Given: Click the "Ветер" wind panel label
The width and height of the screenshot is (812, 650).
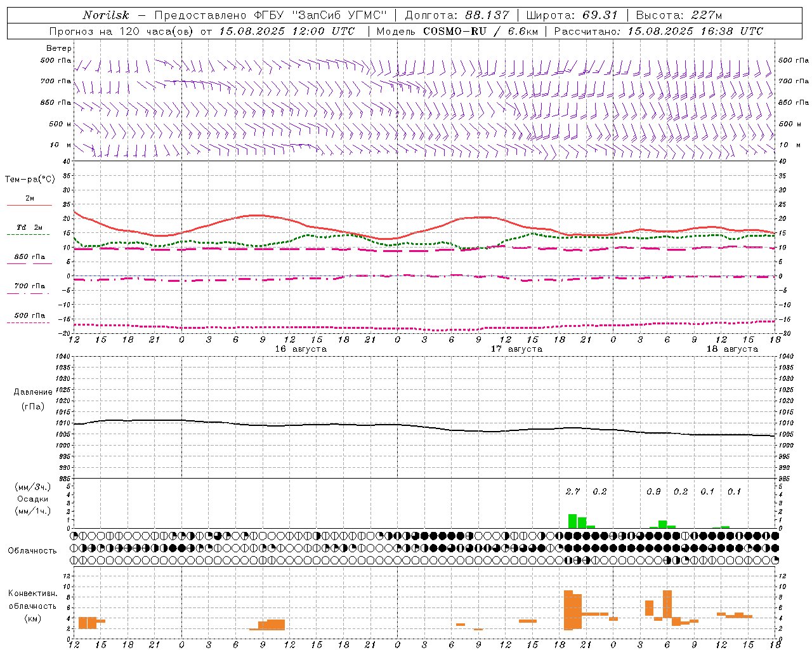Looking at the screenshot, I should (59, 48).
